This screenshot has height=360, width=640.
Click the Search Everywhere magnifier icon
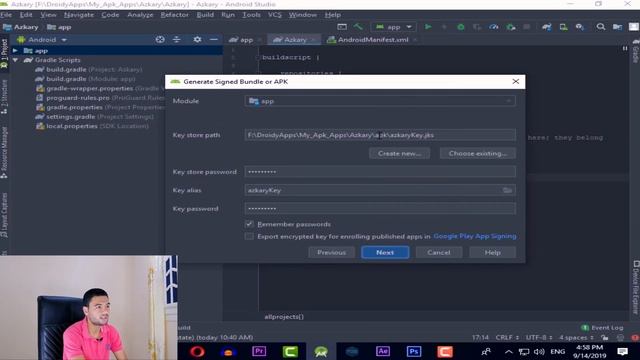tap(600, 27)
